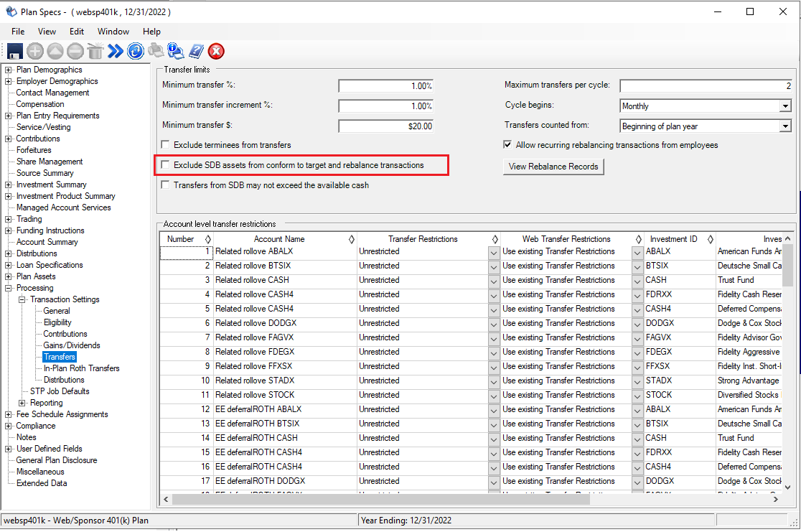
Task: Click the print preview info toolbar icon
Action: pyautogui.click(x=175, y=51)
